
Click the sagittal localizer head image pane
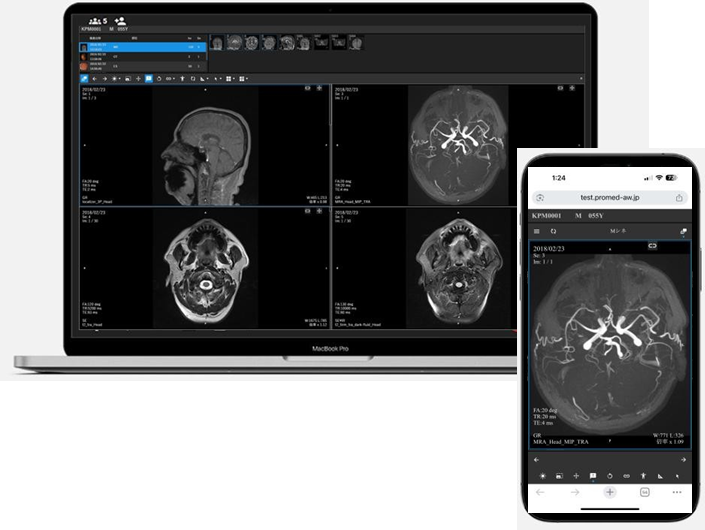coord(205,145)
